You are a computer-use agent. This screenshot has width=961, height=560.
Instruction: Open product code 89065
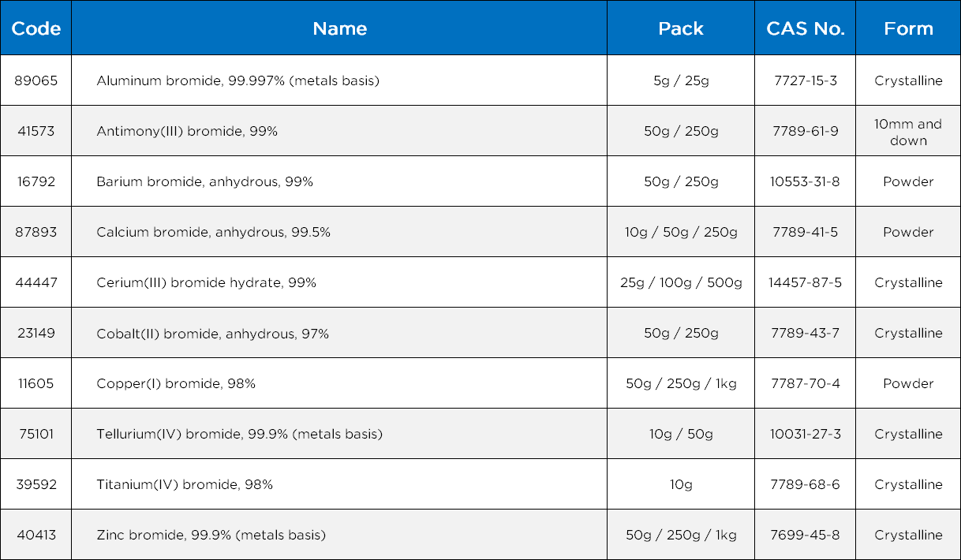click(x=36, y=80)
